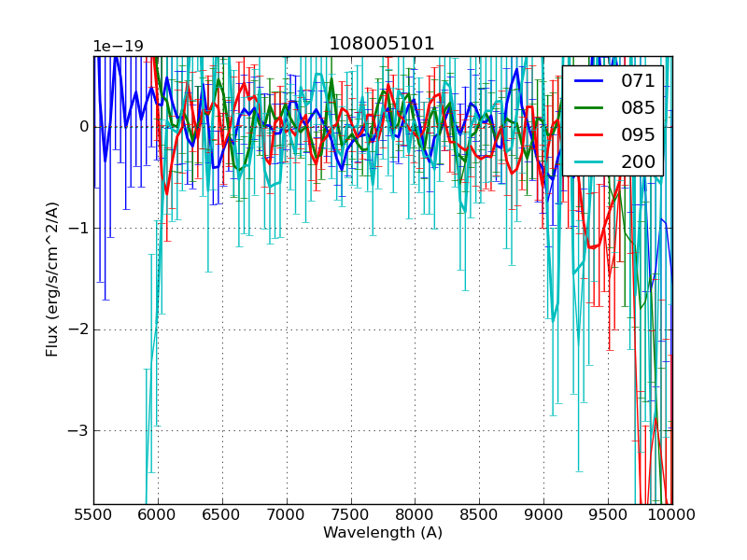The image size is (747, 560).
Task: Click the 1e-19 exponent label
Action: [x=117, y=47]
